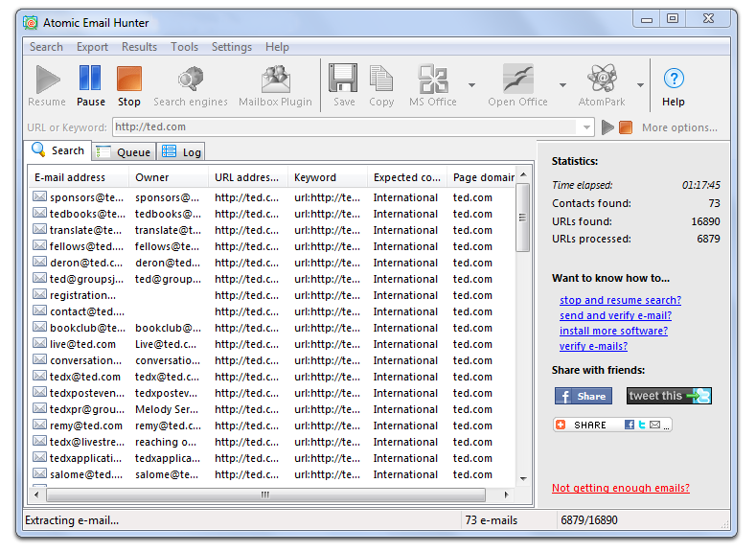The height and width of the screenshot is (552, 756).
Task: Open 'stop and resume search?' link
Action: click(620, 300)
